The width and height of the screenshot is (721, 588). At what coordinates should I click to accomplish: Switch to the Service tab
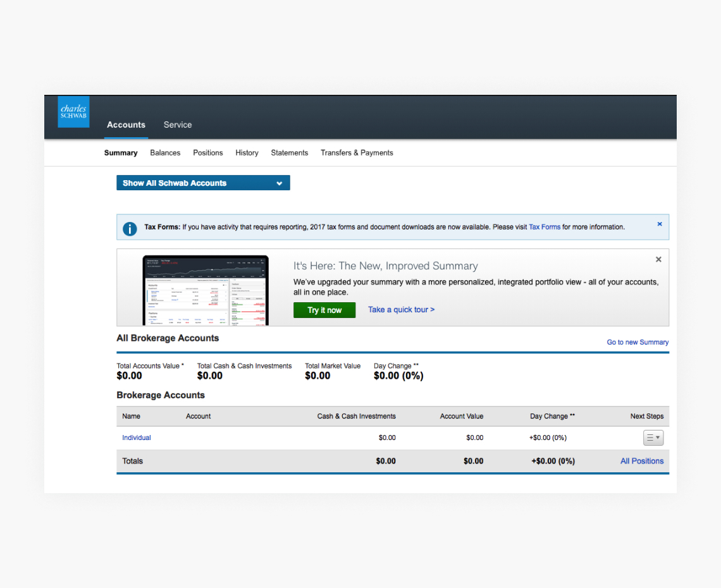tap(178, 125)
